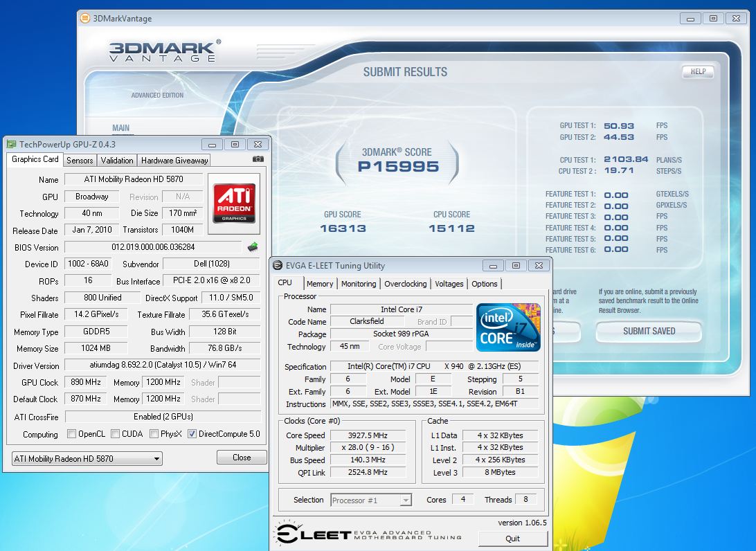The width and height of the screenshot is (756, 551).
Task: Minimize the E-LEET Tuning Utility window
Action: [493, 266]
